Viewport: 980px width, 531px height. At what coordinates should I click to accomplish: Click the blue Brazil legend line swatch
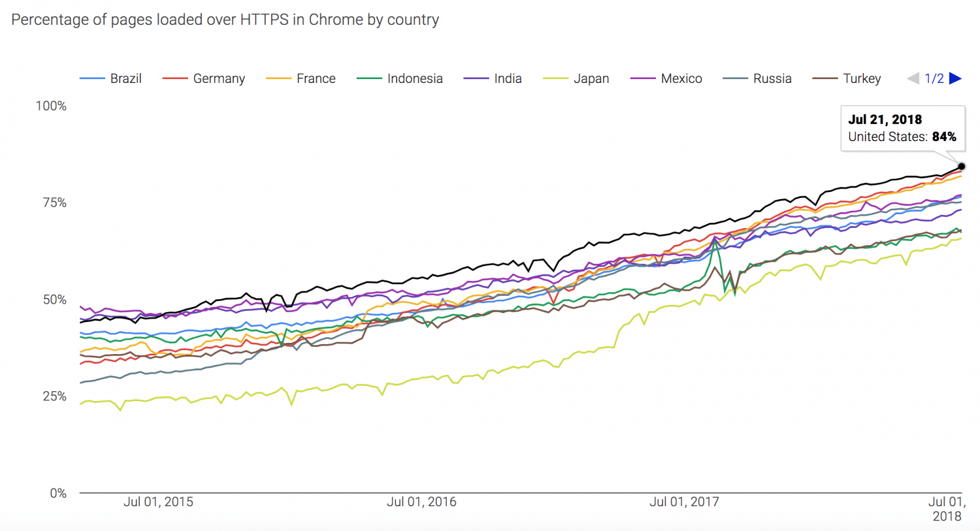(92, 78)
